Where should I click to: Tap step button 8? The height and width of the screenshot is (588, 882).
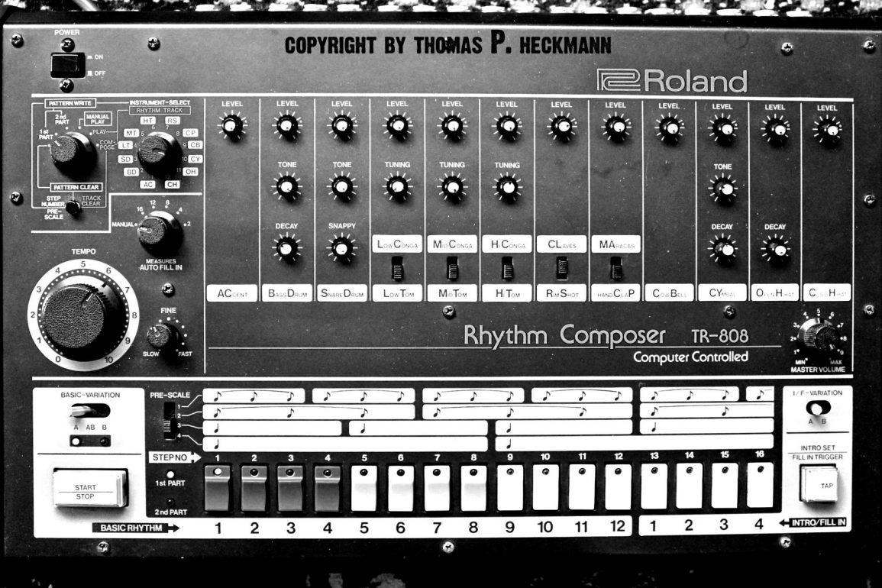(x=473, y=488)
